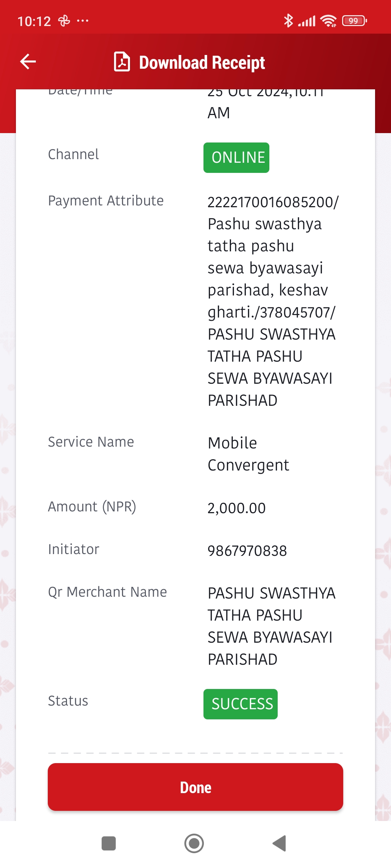This screenshot has height=868, width=391.
Task: Tap the three-dots notification overflow in status bar
Action: 83,21
